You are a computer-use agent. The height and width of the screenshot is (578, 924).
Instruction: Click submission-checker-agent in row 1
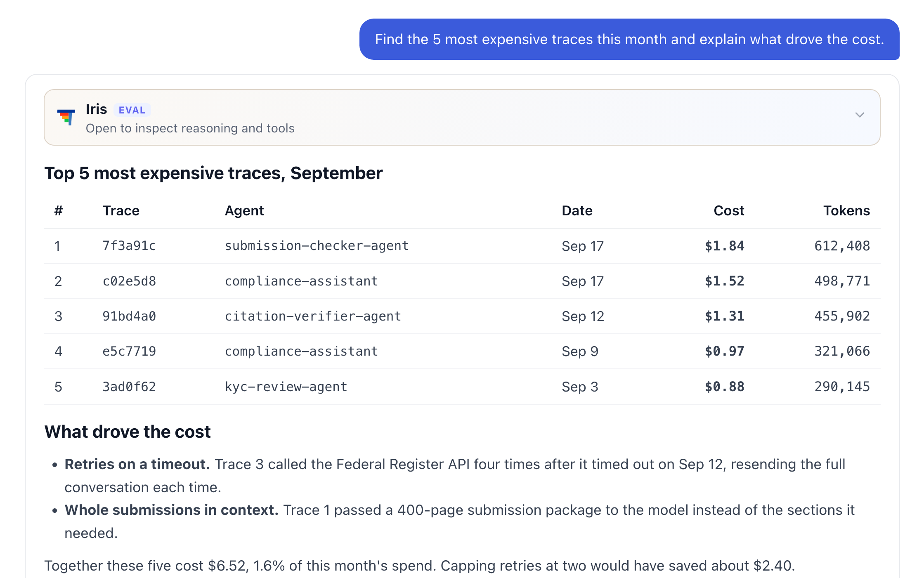point(317,246)
